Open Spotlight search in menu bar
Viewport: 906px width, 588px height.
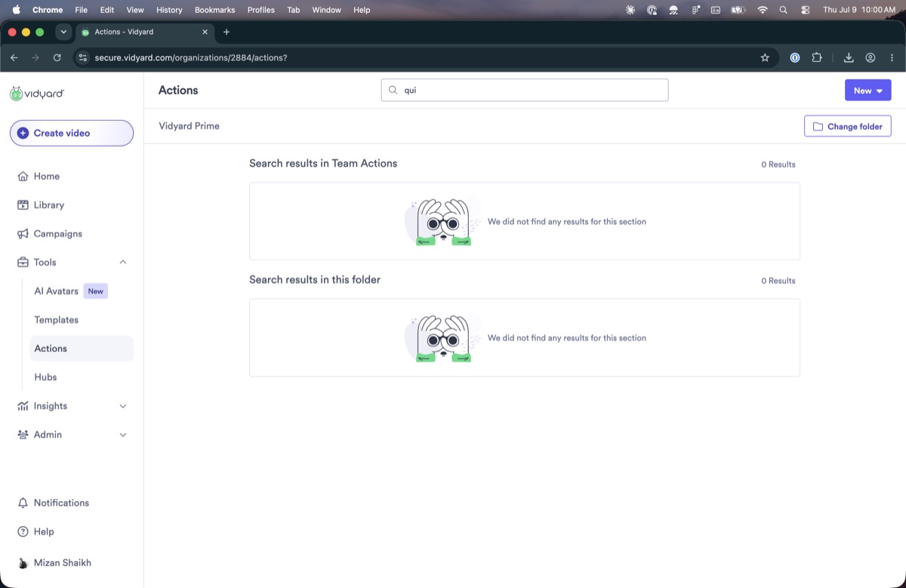[x=783, y=10]
